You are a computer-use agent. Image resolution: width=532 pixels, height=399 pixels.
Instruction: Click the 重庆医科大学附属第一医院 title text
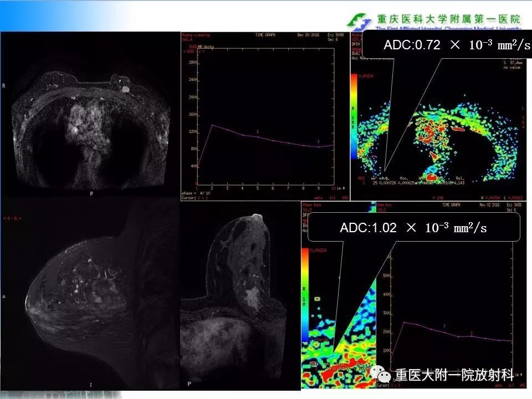point(448,19)
